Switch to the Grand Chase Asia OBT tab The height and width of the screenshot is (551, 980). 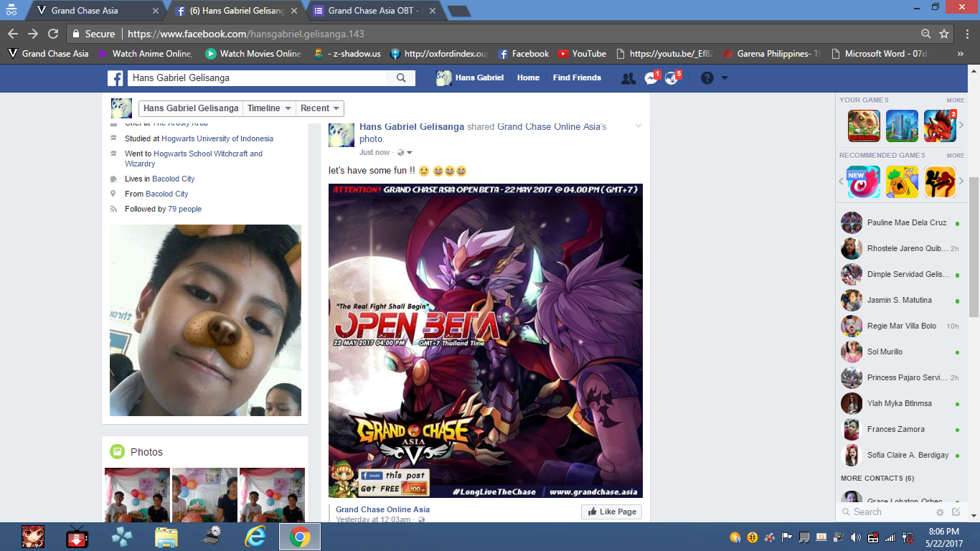tap(376, 11)
